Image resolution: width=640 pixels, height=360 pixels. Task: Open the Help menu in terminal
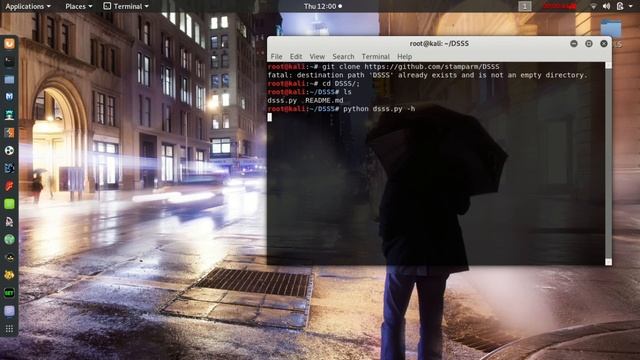[x=404, y=56]
